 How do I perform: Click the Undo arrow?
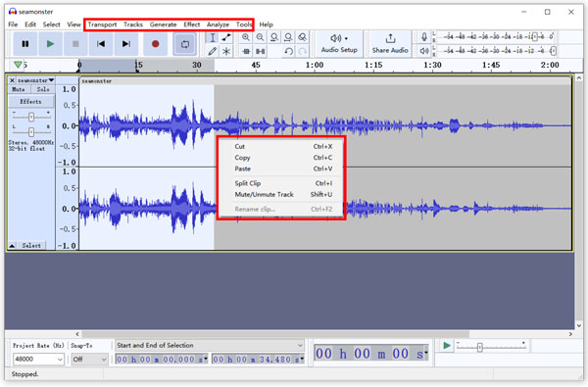coord(288,51)
